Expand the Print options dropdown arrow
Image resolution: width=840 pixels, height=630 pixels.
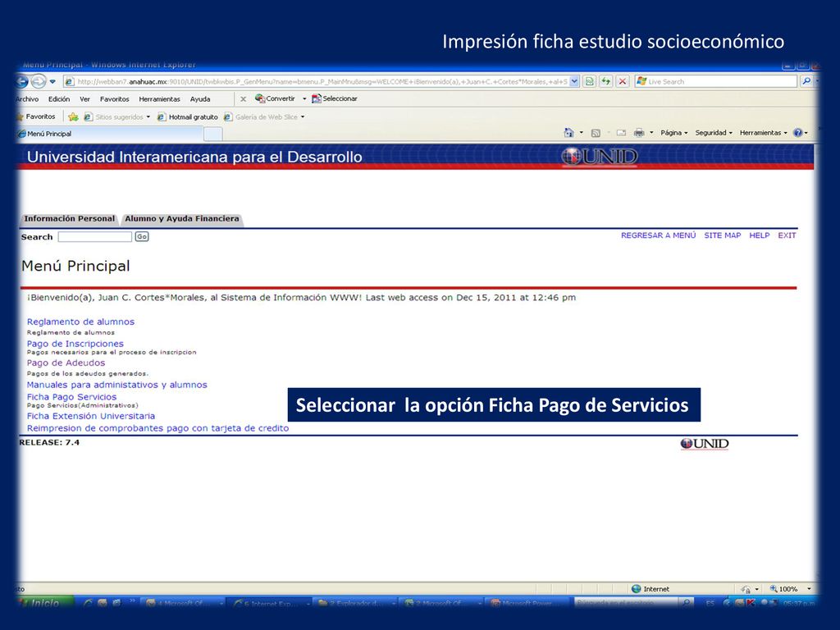651,133
